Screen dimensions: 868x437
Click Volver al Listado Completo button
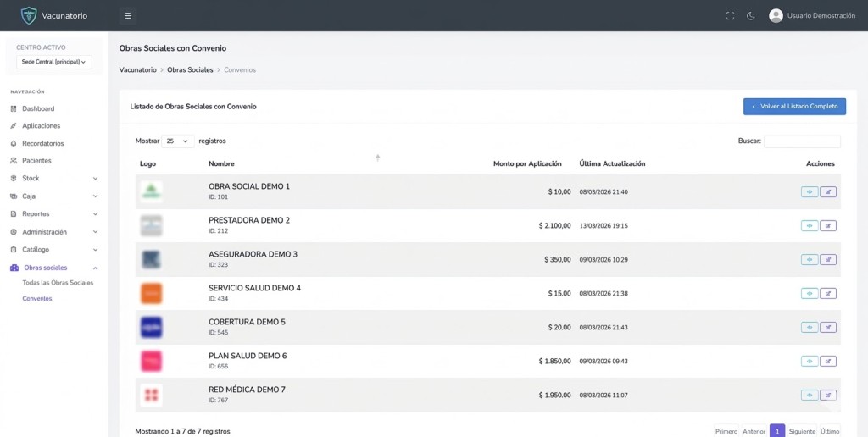point(794,107)
